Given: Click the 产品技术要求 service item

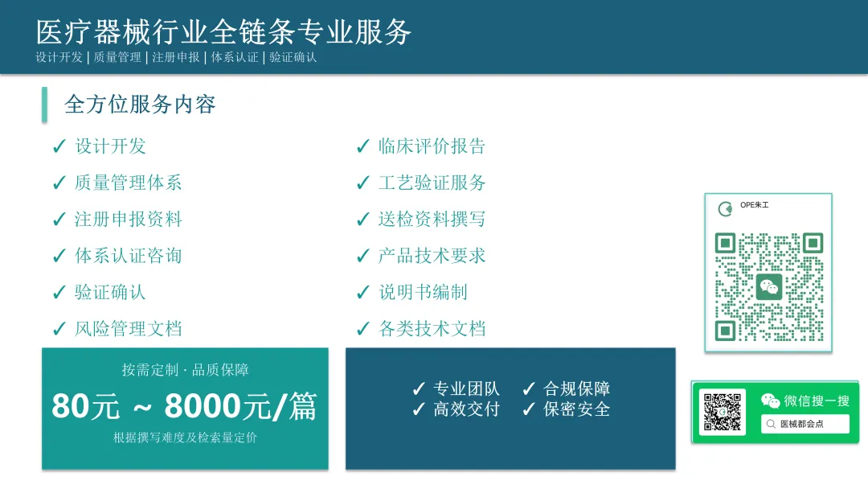Looking at the screenshot, I should [x=432, y=256].
